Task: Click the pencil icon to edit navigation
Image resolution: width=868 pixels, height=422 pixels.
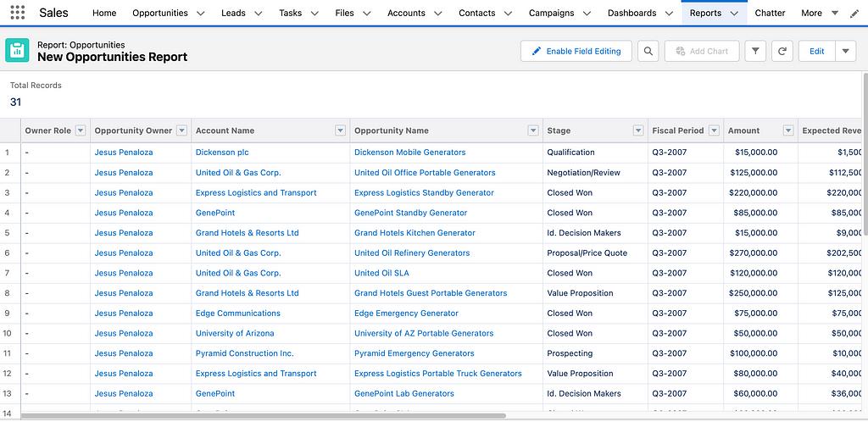Action: click(854, 14)
